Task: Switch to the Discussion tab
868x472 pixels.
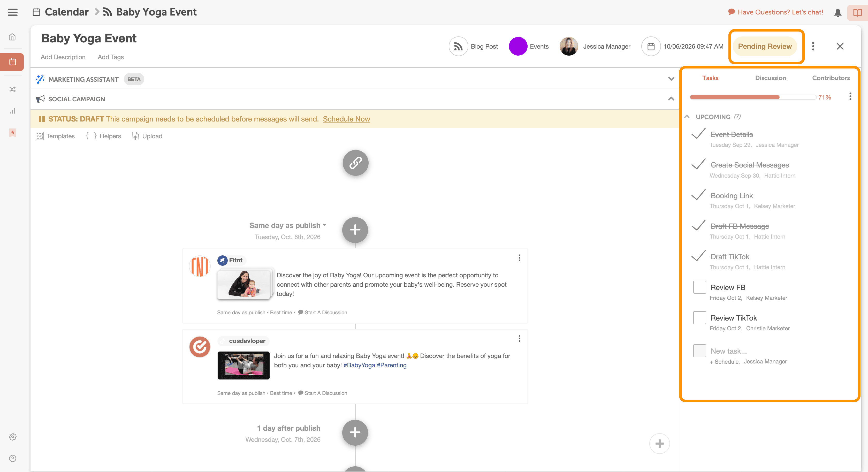Action: 770,78
